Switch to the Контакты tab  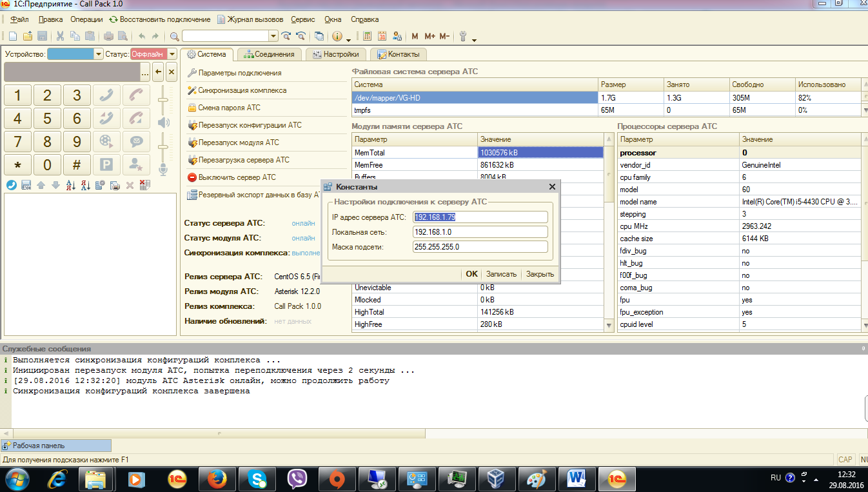tap(399, 54)
